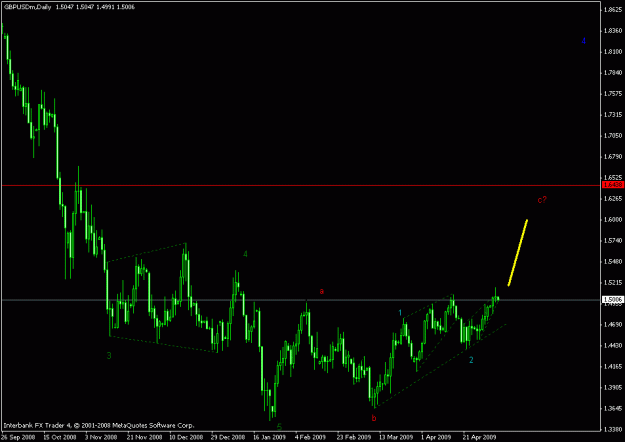Click the 1.4165 price axis label
Viewport: 625px width, 442px height.
click(x=613, y=367)
